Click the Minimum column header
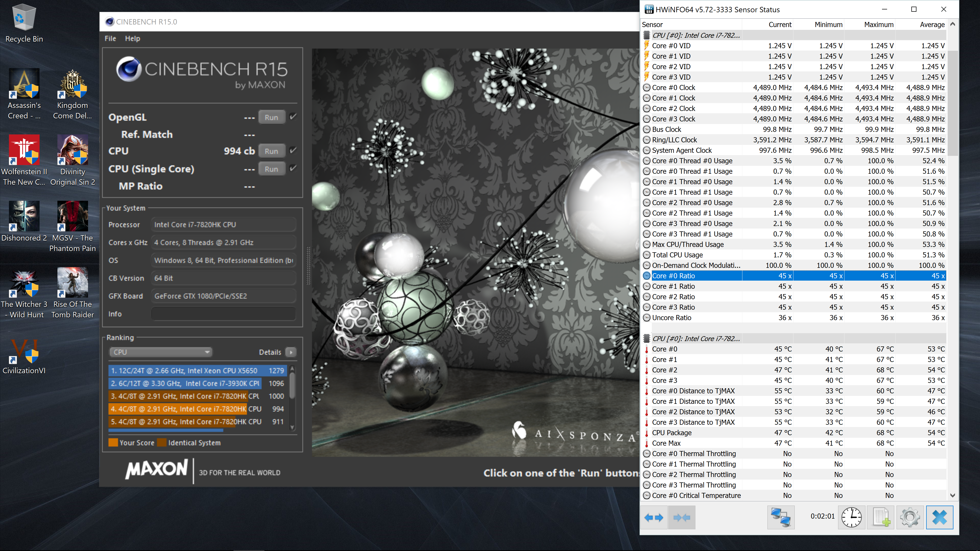The width and height of the screenshot is (980, 551). coord(818,24)
